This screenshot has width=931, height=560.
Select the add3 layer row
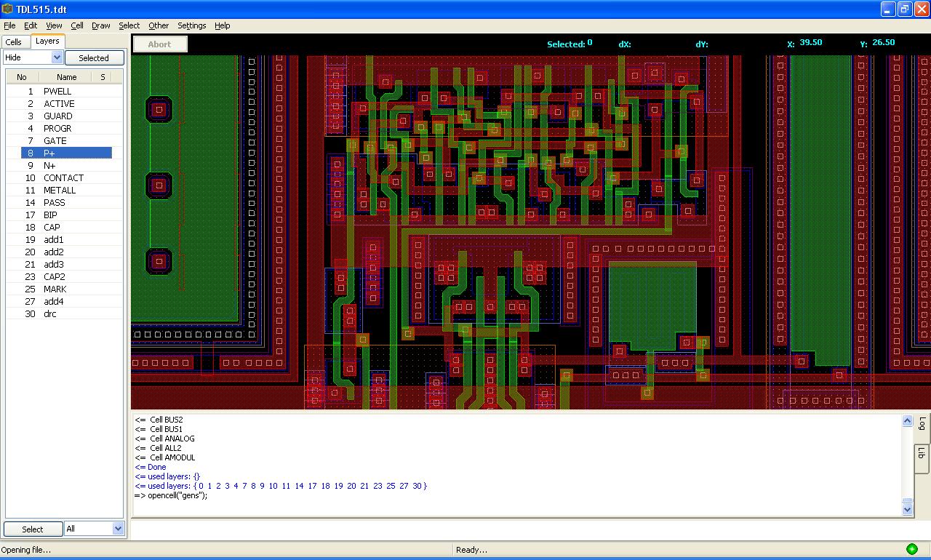point(65,265)
